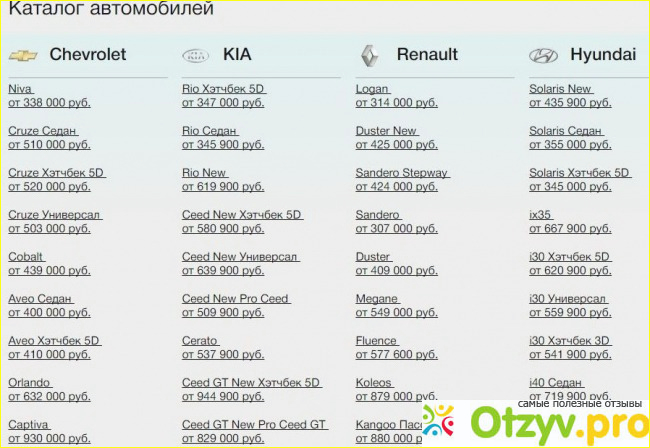Viewport: 650px width, 448px height.
Task: Open the Cruze Универсал link
Action: coord(54,215)
